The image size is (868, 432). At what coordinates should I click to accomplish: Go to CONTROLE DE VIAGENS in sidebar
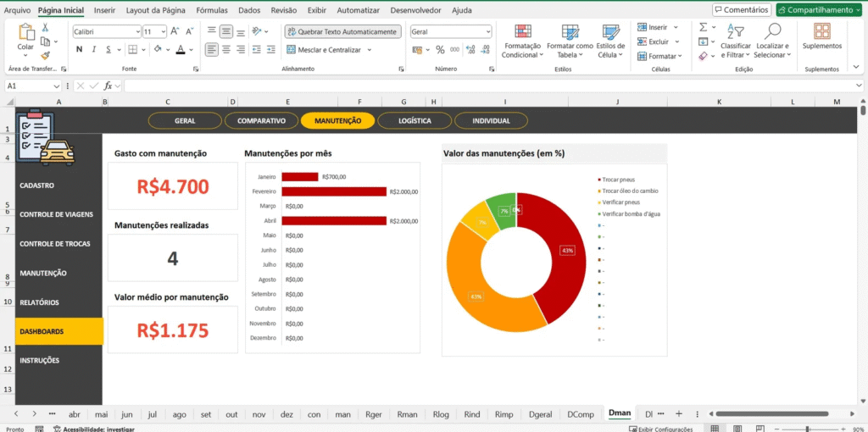[56, 214]
